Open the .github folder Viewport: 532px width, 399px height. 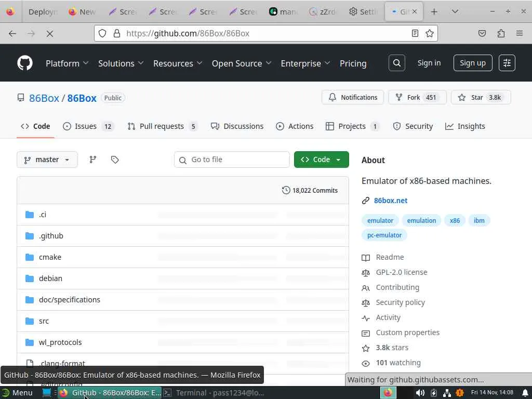tap(51, 236)
